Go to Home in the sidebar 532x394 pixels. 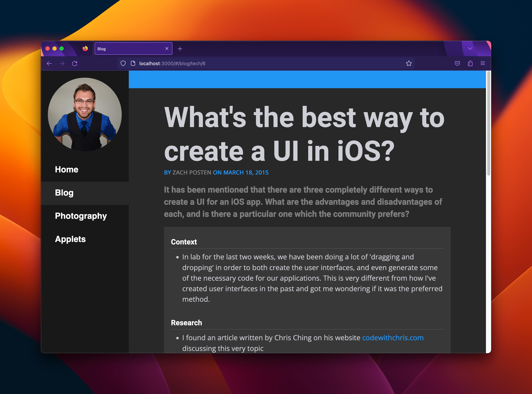point(85,170)
